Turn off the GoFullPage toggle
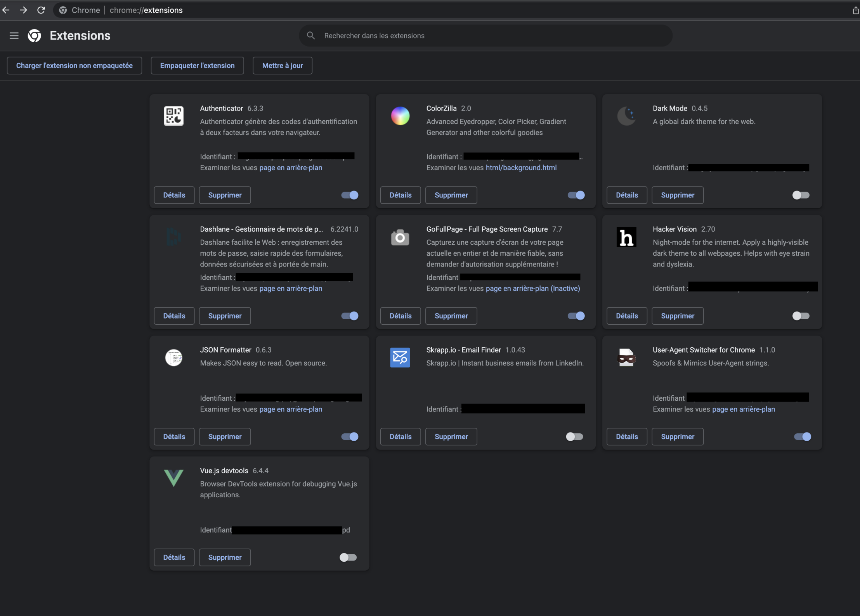Viewport: 860px width, 616px height. (576, 316)
